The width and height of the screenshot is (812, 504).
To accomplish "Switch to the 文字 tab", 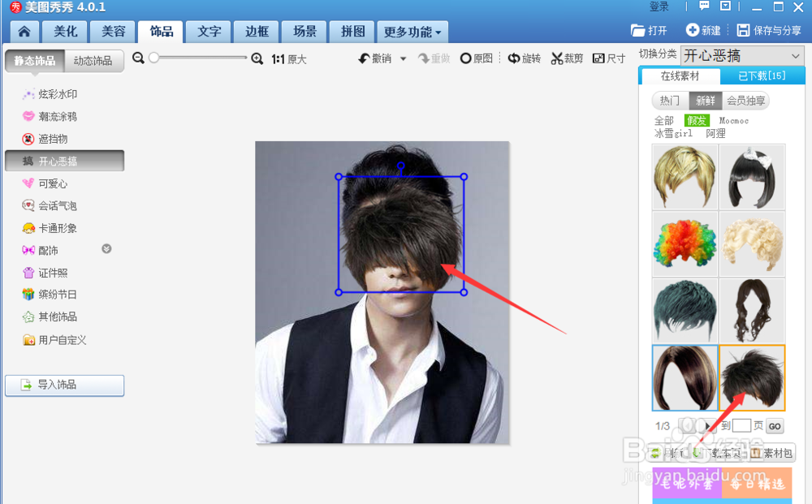I will click(x=209, y=32).
